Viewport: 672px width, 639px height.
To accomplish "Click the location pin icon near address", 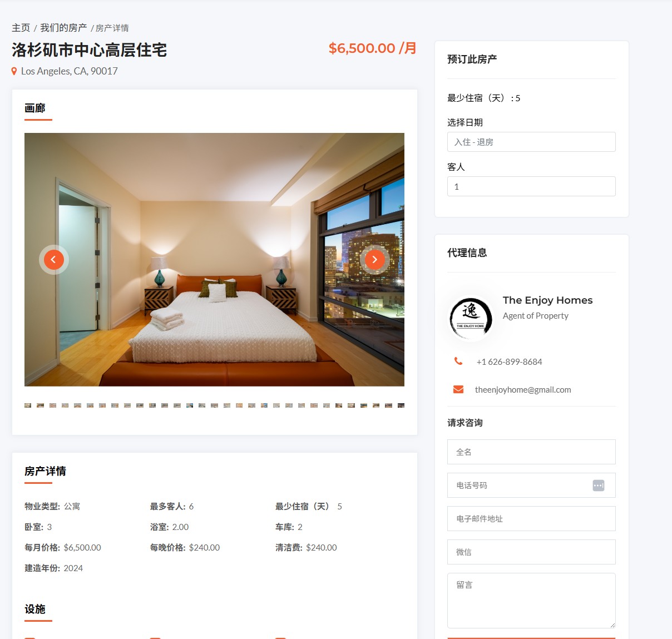I will [14, 71].
